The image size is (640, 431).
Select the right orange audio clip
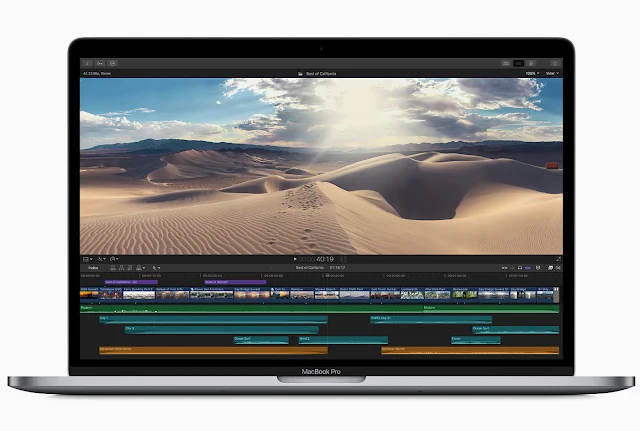coord(470,350)
